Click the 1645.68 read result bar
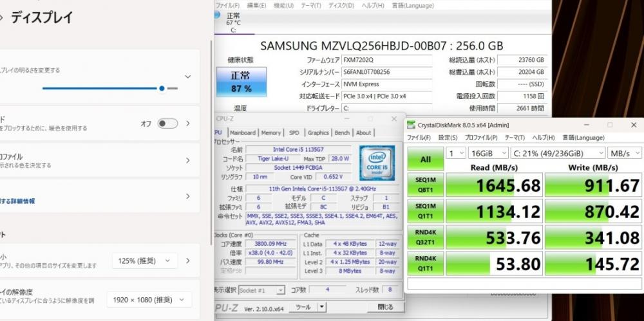This screenshot has height=321, width=644. coord(494,185)
